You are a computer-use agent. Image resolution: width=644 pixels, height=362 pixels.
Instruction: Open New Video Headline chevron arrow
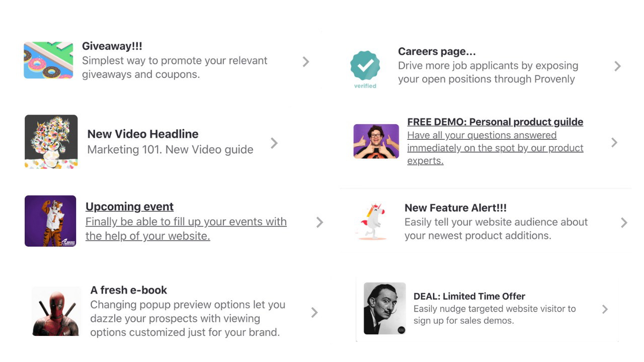pyautogui.click(x=274, y=143)
